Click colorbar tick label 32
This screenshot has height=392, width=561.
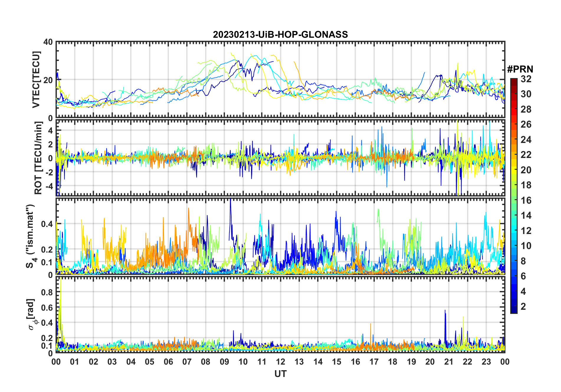526,79
